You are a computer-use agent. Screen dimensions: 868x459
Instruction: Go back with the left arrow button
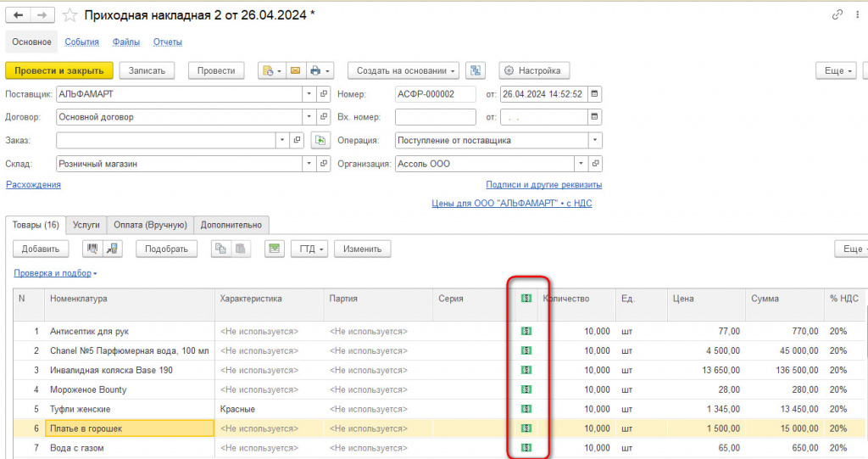click(19, 15)
